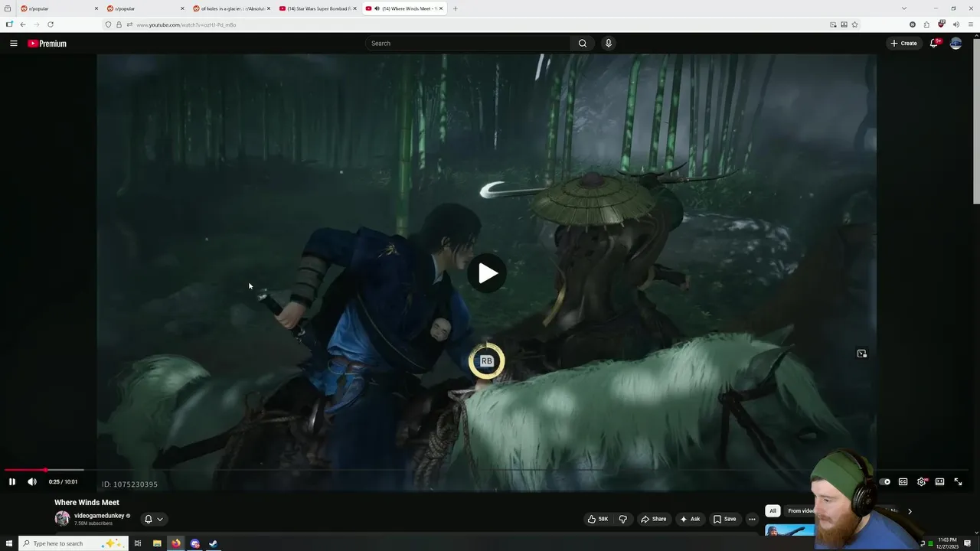Click the Create button
This screenshot has width=980, height=551.
903,44
